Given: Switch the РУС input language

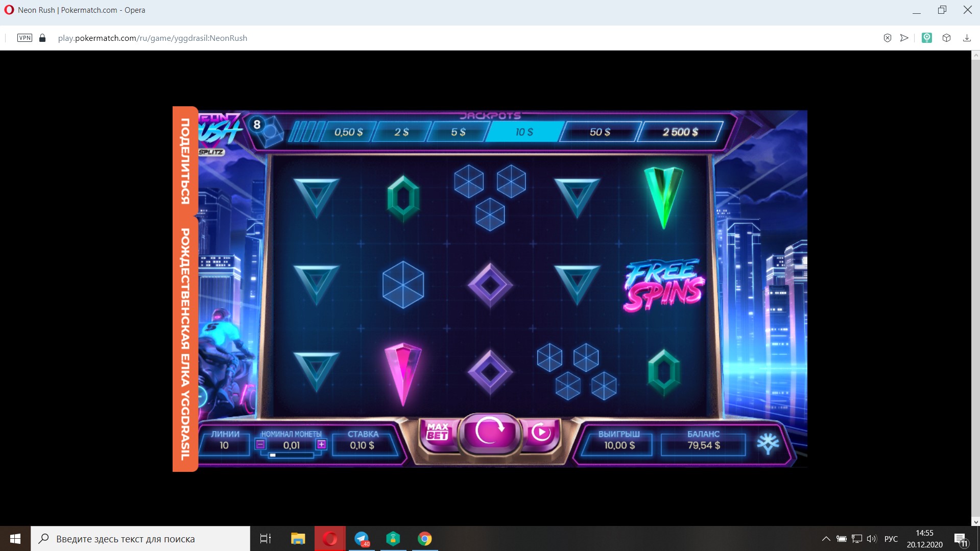Looking at the screenshot, I should pos(891,539).
